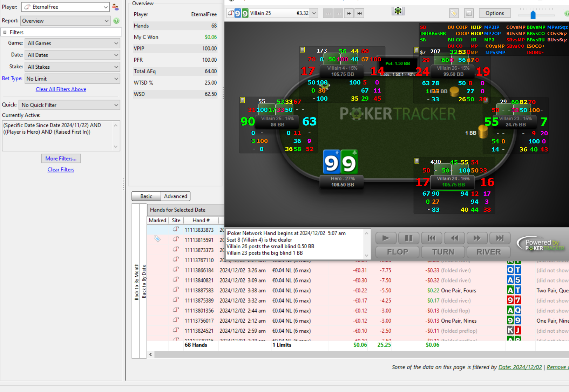The width and height of the screenshot is (569, 392).
Task: Click the save image icon left of Options
Action: (469, 13)
